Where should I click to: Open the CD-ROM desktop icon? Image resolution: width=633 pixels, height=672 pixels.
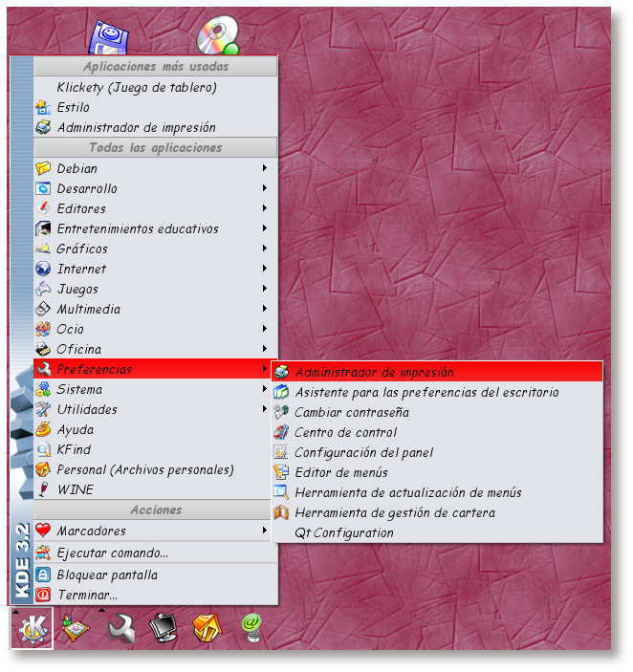click(x=216, y=36)
